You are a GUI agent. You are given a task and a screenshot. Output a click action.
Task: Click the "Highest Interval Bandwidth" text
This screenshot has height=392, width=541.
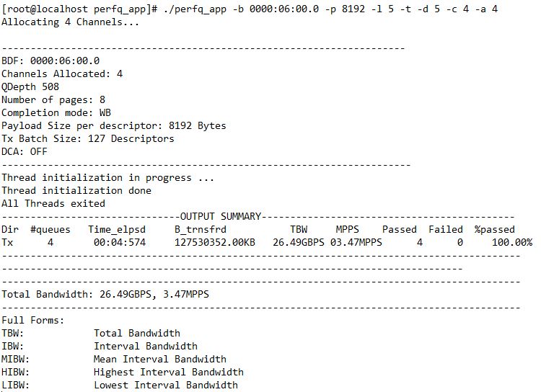tap(169, 372)
